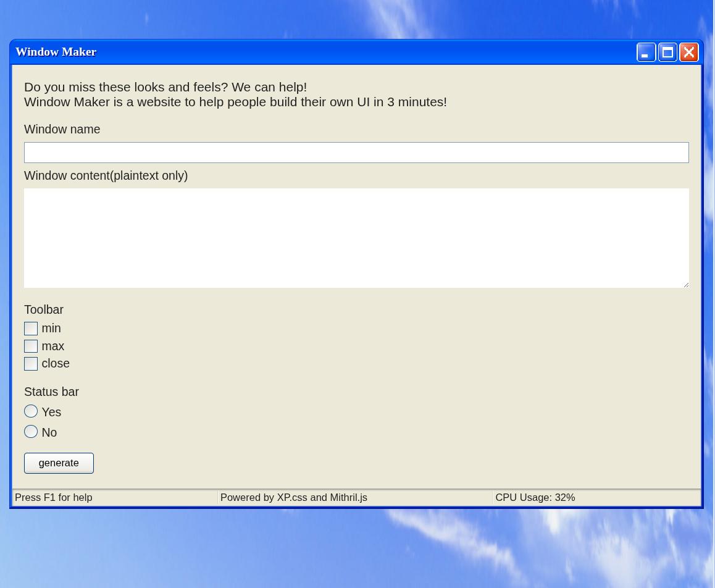Click the "Window Maker" title bar text

[56, 52]
